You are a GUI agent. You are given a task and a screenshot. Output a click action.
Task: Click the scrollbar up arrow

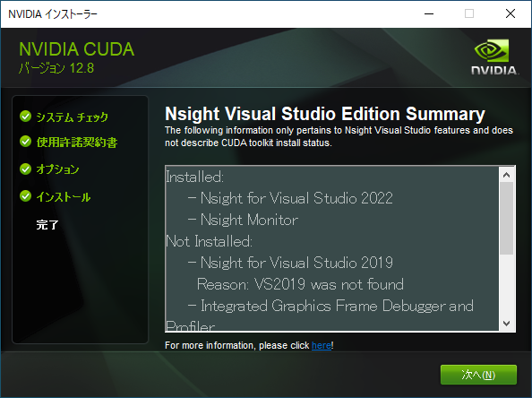click(x=507, y=175)
